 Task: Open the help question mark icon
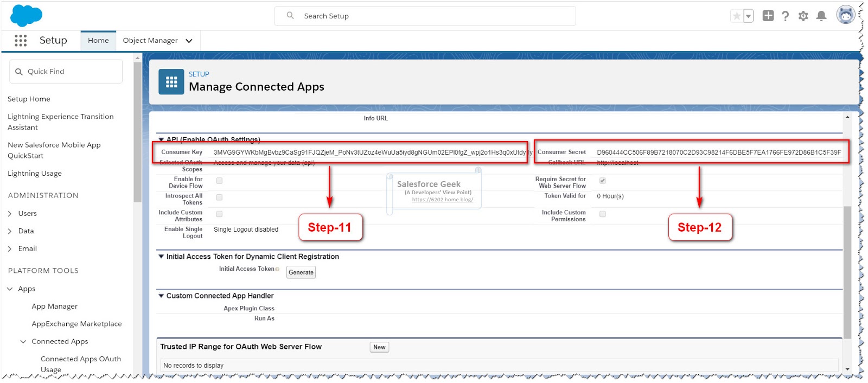pos(786,16)
